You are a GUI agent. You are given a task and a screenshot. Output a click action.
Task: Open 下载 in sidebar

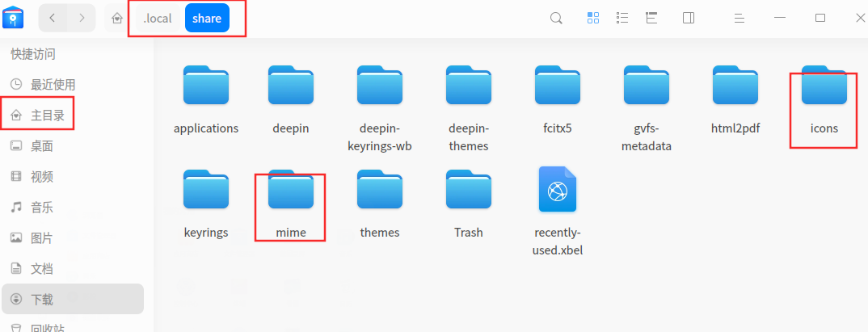[x=72, y=300]
